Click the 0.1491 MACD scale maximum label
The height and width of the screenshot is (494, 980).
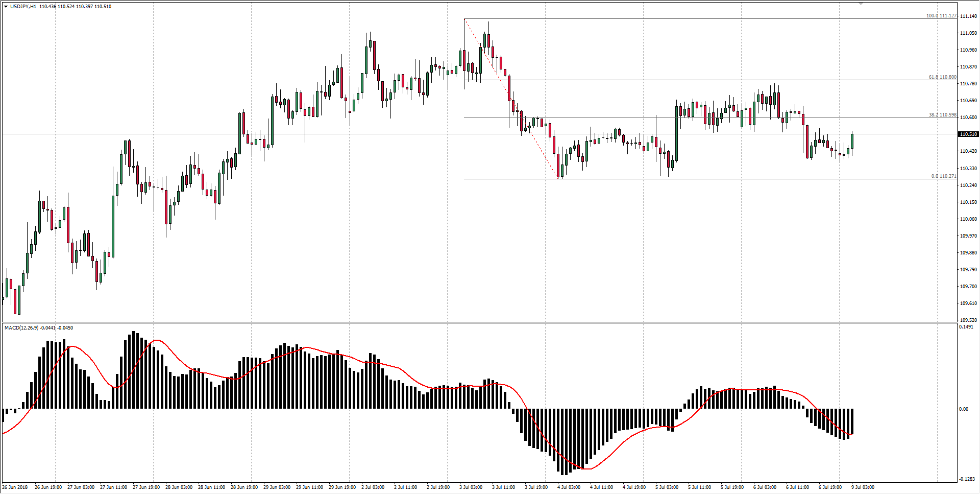point(966,327)
